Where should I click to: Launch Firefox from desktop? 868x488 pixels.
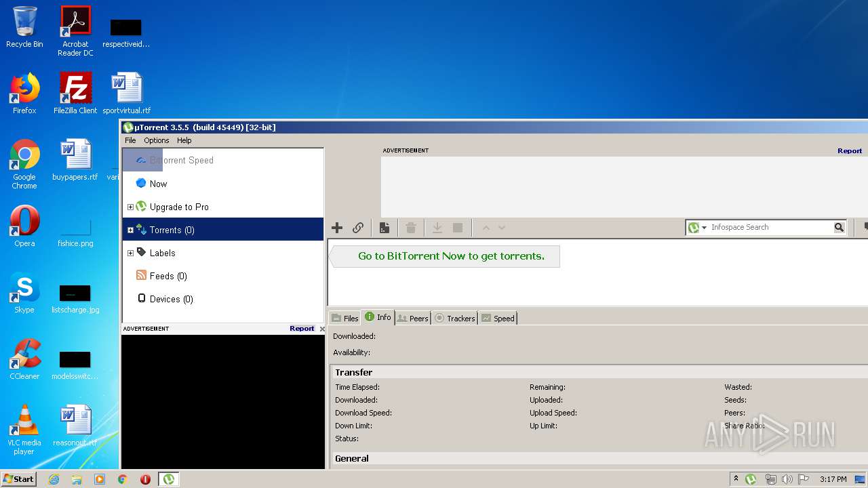[x=24, y=94]
